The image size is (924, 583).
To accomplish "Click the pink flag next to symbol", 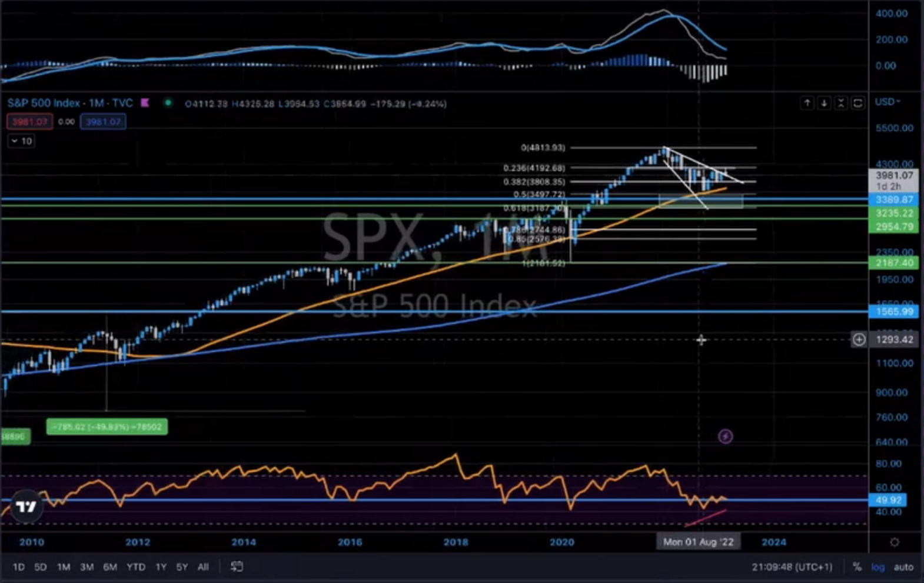I will pos(145,103).
